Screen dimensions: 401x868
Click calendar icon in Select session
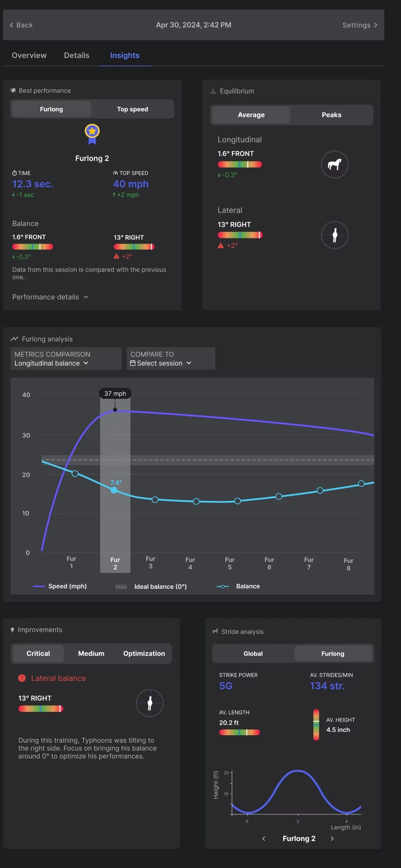pyautogui.click(x=133, y=363)
